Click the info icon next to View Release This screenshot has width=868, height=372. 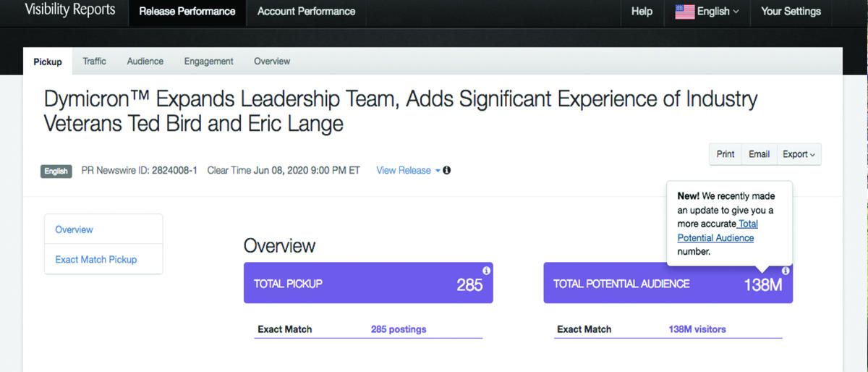(x=447, y=171)
